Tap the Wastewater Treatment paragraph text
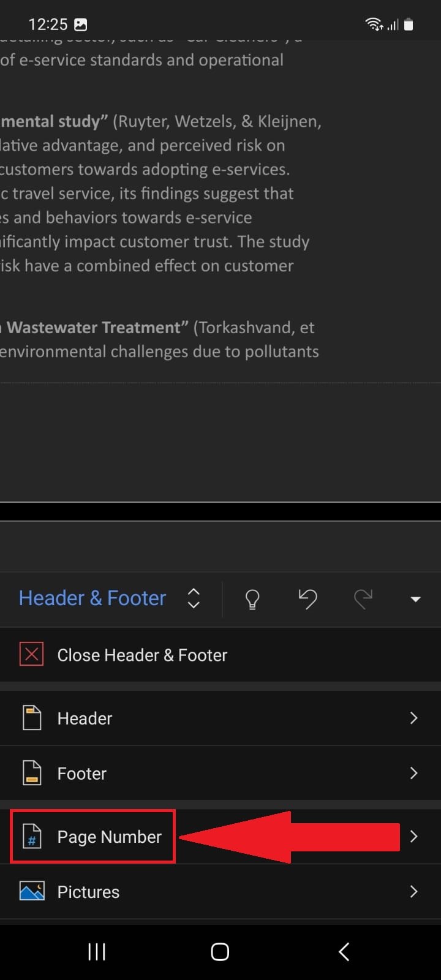Viewport: 441px width, 980px height. 159,339
